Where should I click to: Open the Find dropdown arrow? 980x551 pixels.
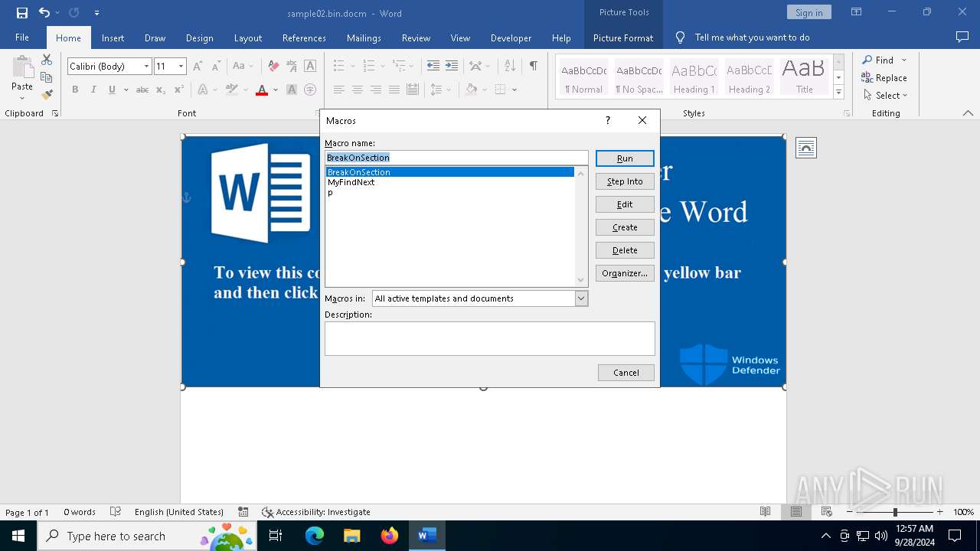pos(904,60)
